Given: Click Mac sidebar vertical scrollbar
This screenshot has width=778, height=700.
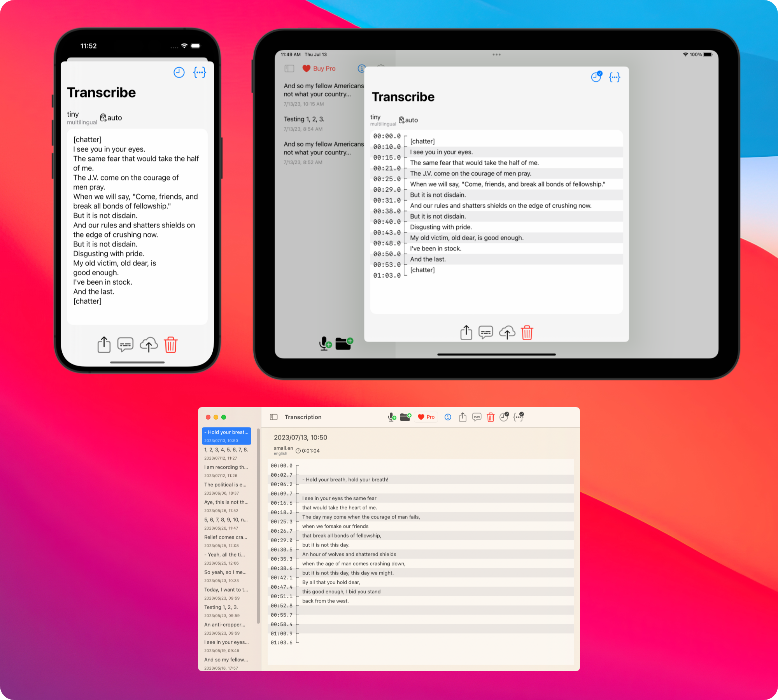Looking at the screenshot, I should (x=258, y=525).
